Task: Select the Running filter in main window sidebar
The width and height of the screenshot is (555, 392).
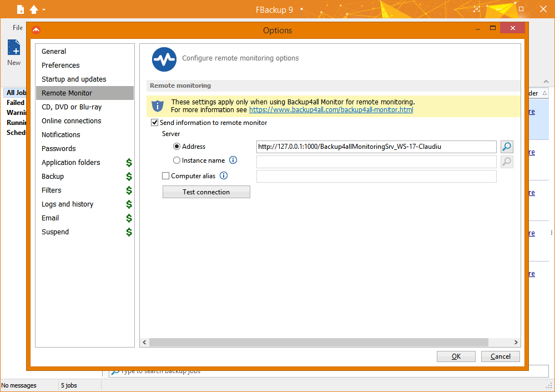Action: coord(16,123)
